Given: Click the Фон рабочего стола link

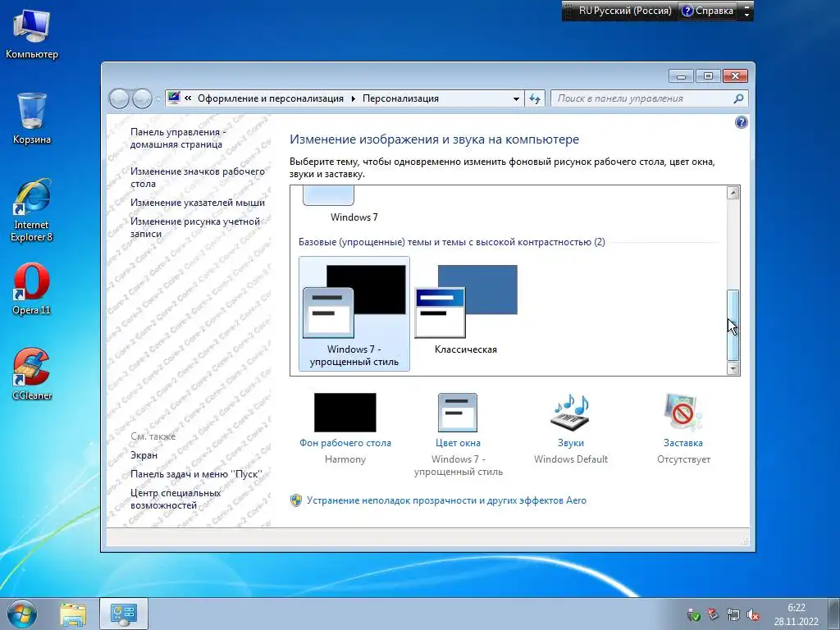Looking at the screenshot, I should (x=345, y=443).
